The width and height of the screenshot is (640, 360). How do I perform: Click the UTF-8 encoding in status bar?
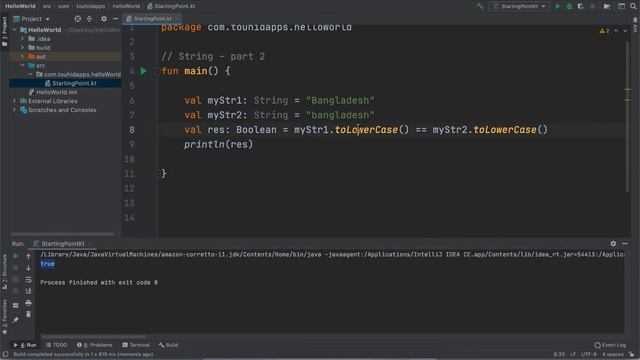pos(589,354)
